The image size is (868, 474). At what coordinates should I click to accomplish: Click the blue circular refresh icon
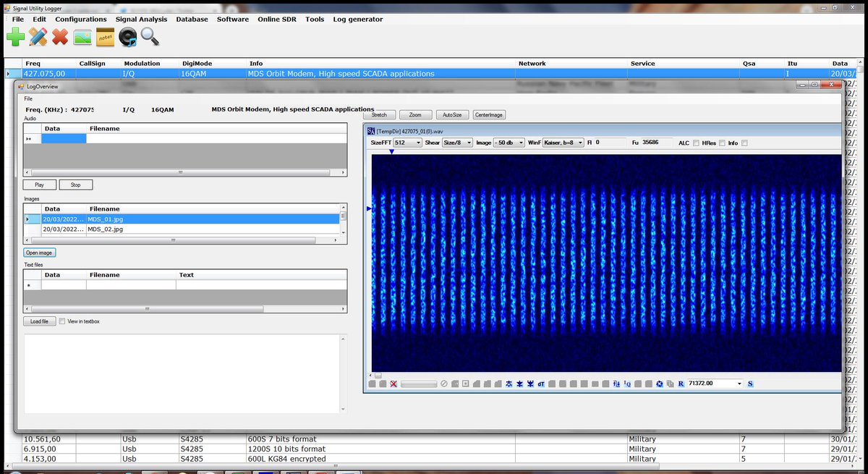(x=660, y=384)
